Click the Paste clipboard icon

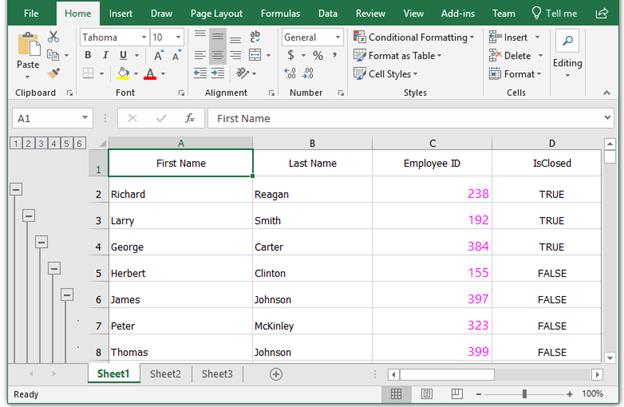(29, 44)
